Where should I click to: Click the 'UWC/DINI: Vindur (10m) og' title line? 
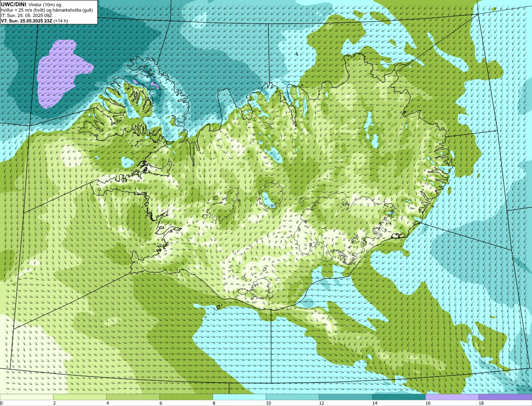tap(31, 4)
